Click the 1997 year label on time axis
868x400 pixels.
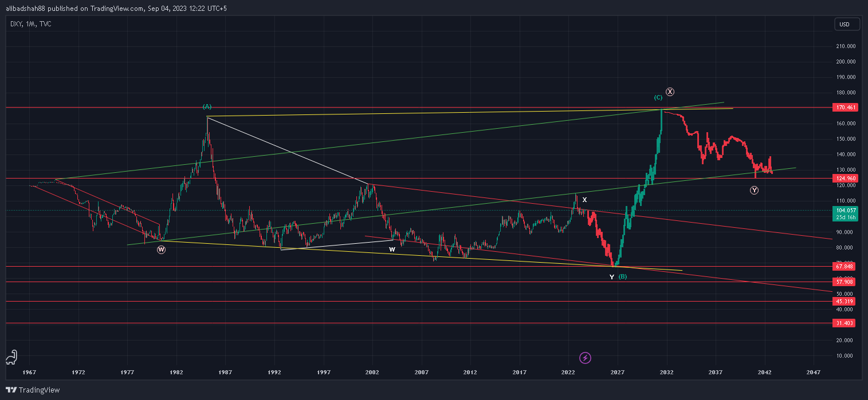[323, 371]
